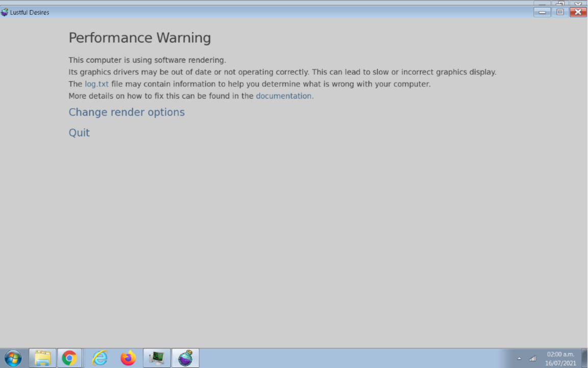Open the log.txt file link
Screen dimensions: 588x368
(x=96, y=84)
